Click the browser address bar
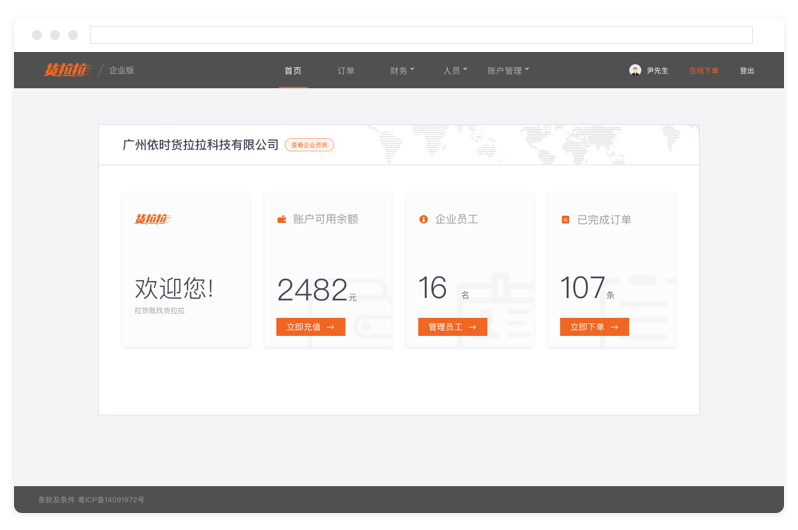Image resolution: width=798 pixels, height=530 pixels. (421, 35)
